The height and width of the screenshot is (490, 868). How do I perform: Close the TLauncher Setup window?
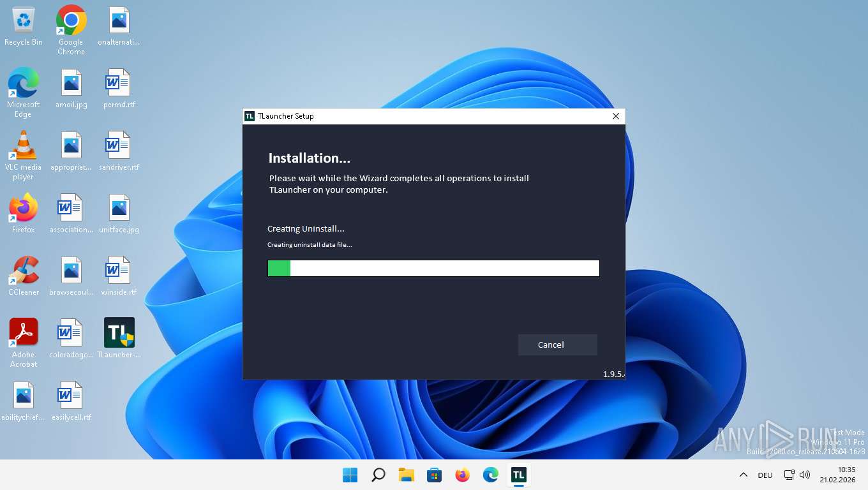pos(615,116)
